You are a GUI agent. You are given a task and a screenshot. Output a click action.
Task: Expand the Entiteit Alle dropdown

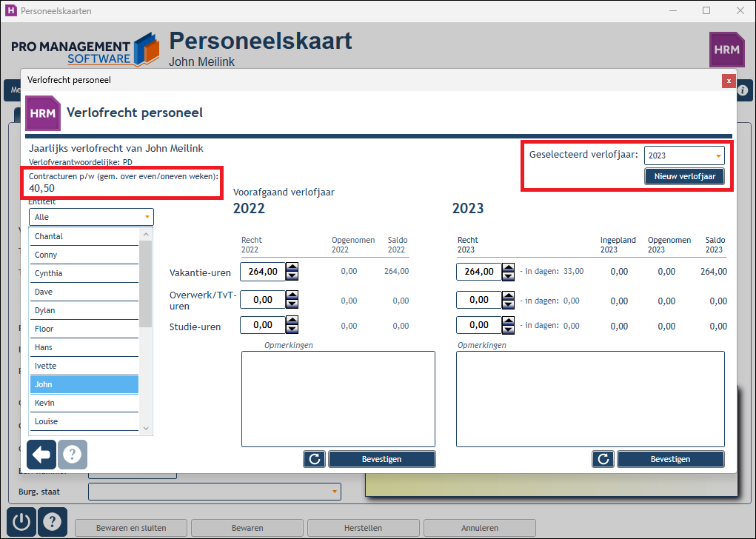coord(91,217)
